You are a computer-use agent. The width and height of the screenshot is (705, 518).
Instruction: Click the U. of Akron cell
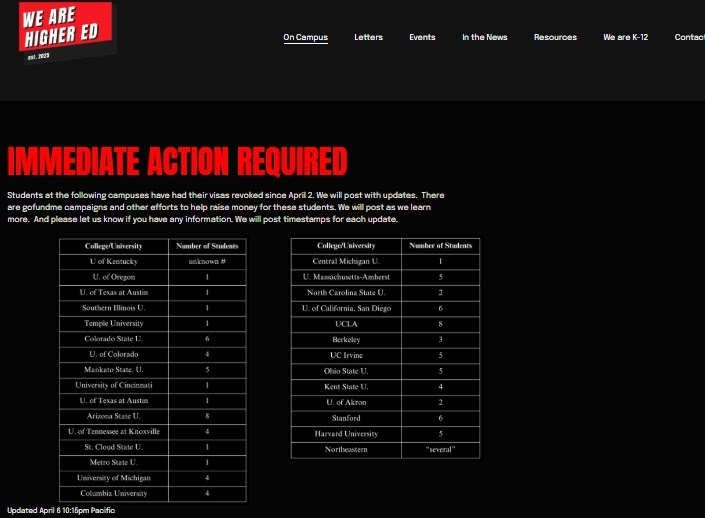click(x=346, y=402)
